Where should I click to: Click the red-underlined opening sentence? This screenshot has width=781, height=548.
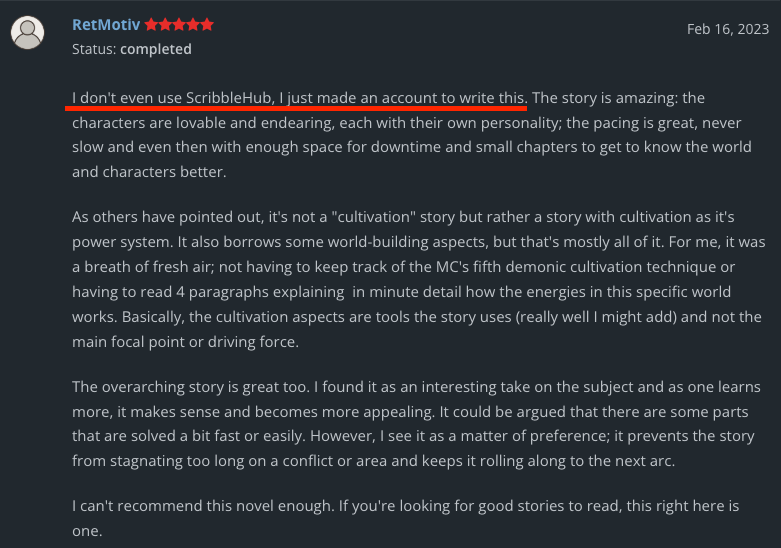[299, 98]
